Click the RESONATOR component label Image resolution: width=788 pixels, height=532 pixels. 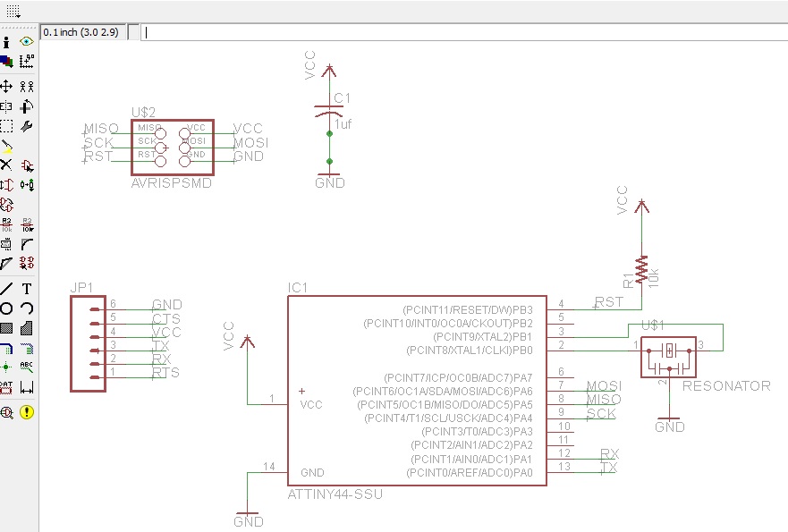pos(726,386)
